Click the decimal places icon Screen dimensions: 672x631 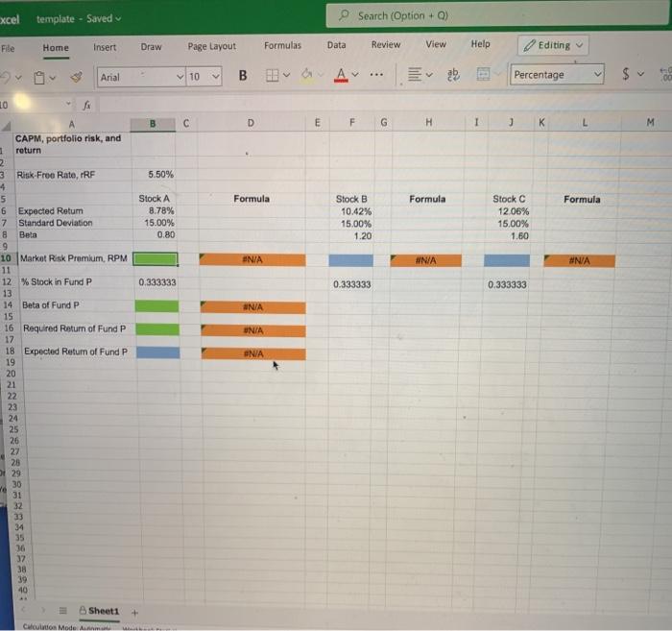(665, 75)
